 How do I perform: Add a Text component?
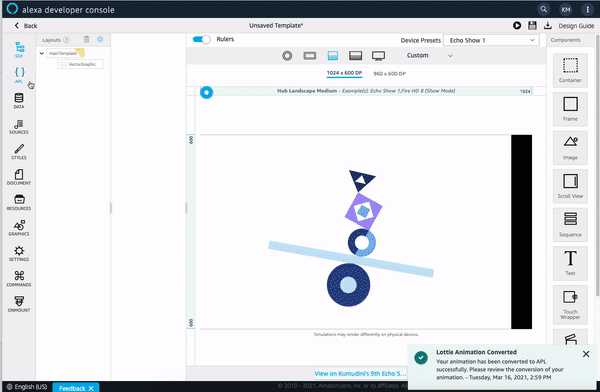[570, 263]
